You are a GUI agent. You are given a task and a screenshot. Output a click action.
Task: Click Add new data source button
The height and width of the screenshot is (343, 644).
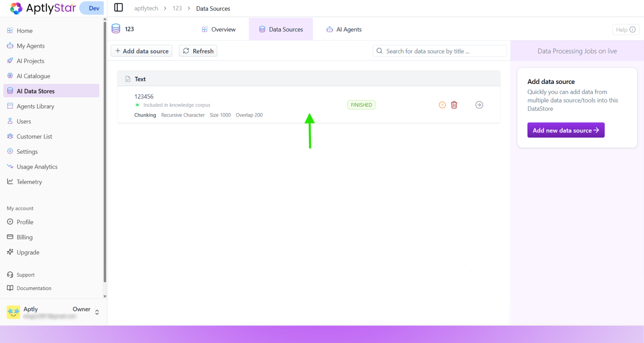(x=566, y=130)
